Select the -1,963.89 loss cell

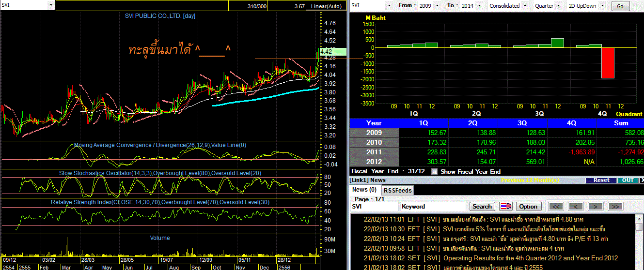(572, 152)
